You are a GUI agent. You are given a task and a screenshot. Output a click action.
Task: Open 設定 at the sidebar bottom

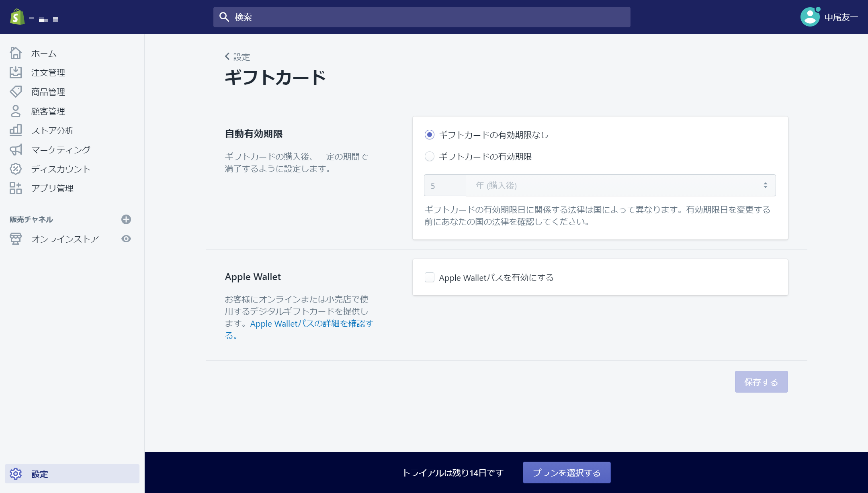[x=72, y=474]
